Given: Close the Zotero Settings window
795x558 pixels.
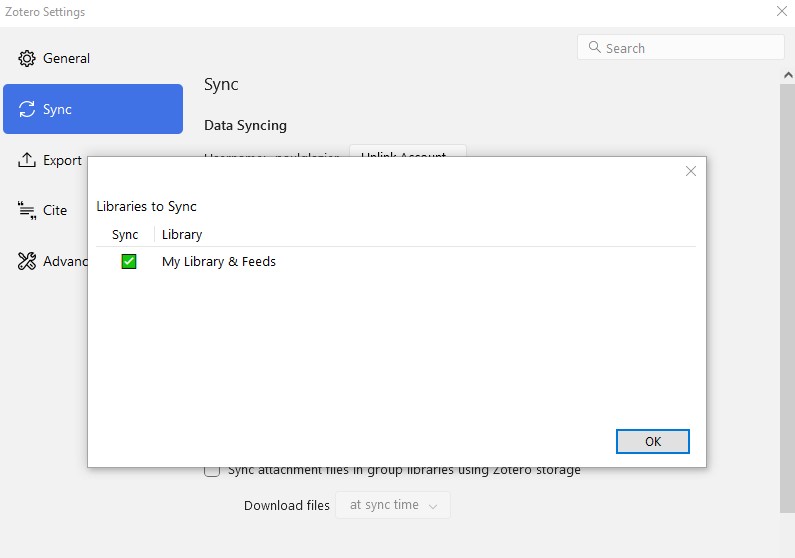Looking at the screenshot, I should coord(781,11).
